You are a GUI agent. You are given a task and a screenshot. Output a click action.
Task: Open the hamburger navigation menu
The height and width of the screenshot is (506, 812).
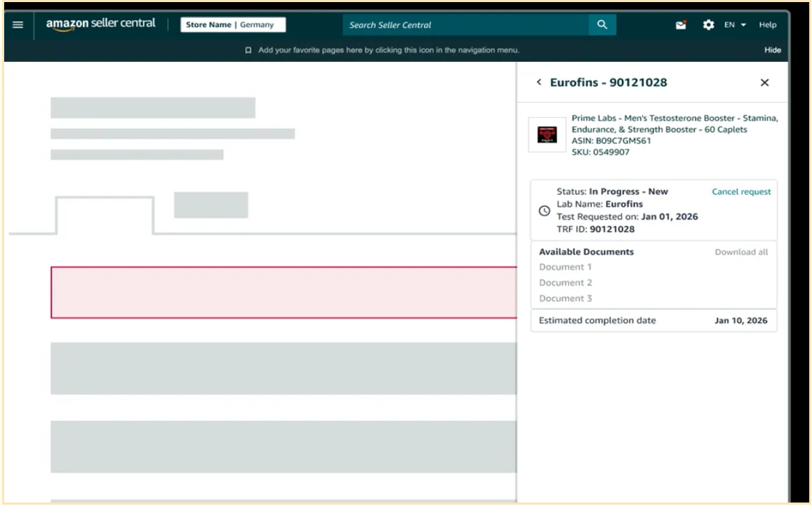click(18, 25)
